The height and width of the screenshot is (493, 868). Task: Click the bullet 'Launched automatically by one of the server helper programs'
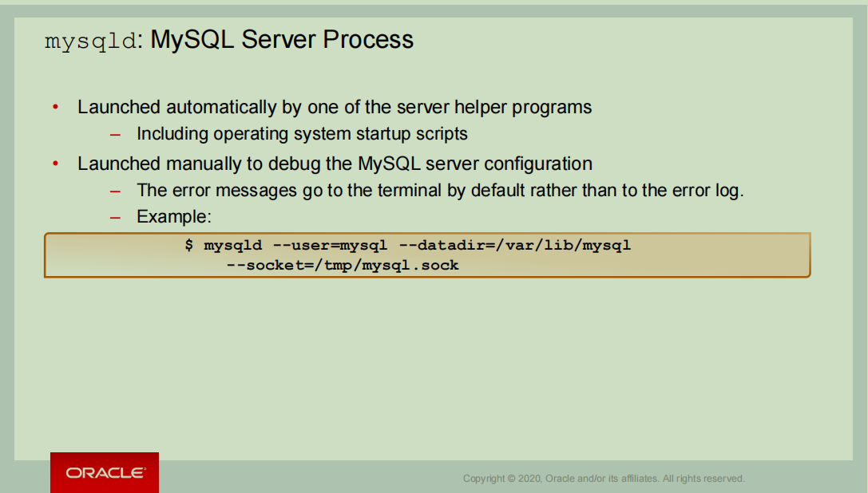tap(335, 107)
